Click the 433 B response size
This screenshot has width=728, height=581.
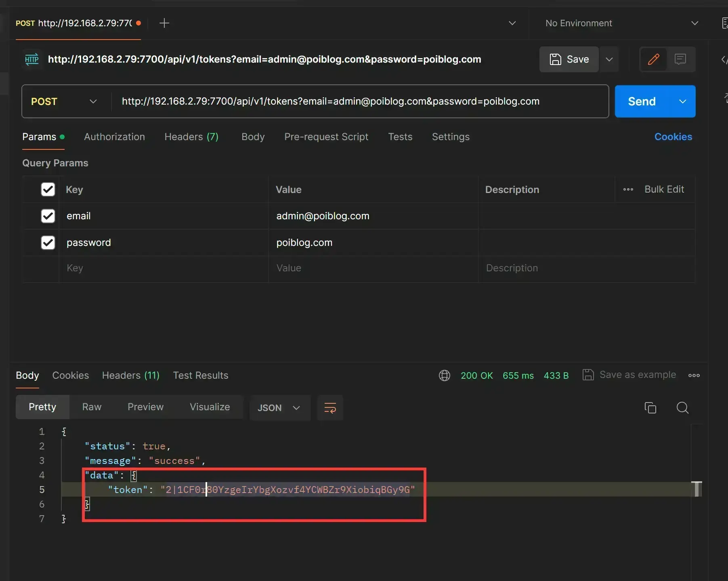556,375
